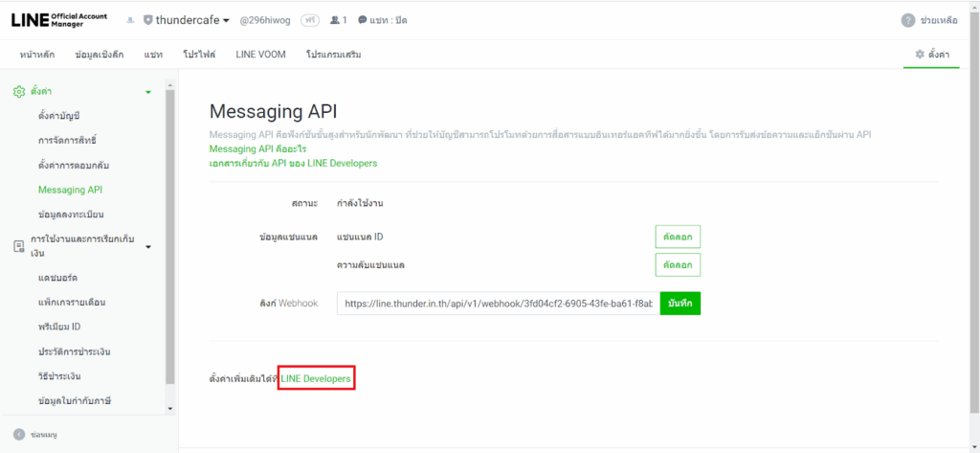Image resolution: width=980 pixels, height=453 pixels.
Task: Open the LINE VOOM tab
Action: tap(258, 55)
